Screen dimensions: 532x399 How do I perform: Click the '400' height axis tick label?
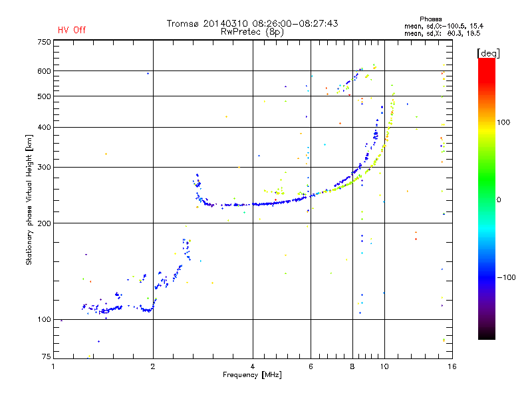point(44,127)
